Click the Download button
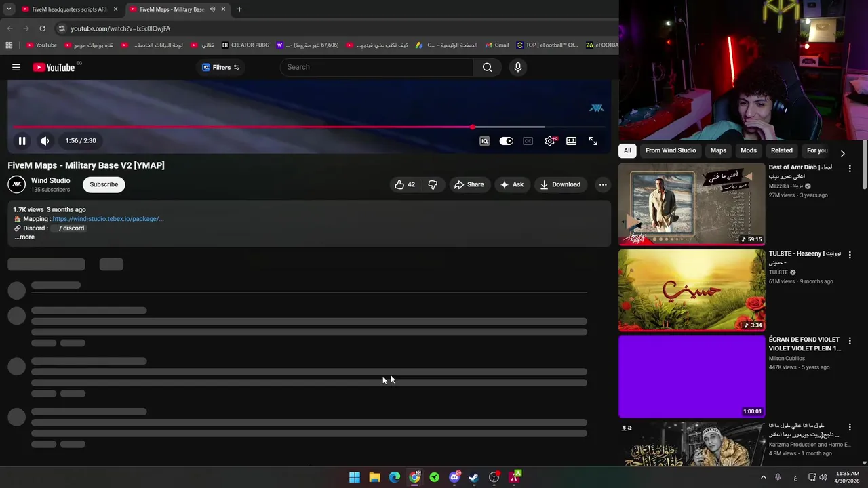 [560, 184]
